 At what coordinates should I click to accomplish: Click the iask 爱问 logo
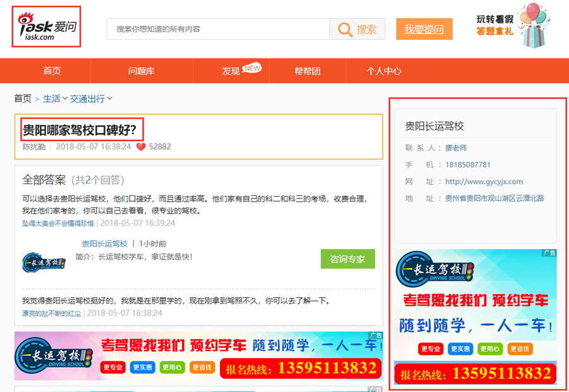tap(46, 27)
